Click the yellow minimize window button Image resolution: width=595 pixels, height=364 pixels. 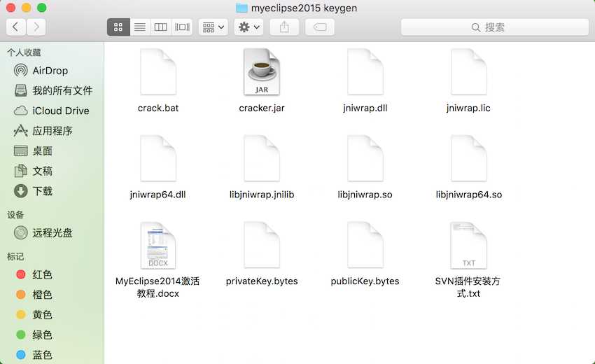[26, 8]
